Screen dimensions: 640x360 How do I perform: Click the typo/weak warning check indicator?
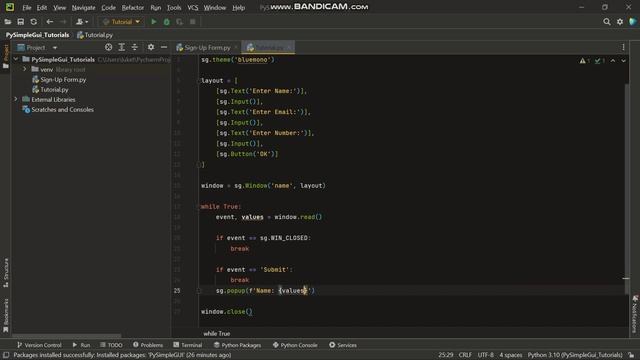(x=600, y=61)
